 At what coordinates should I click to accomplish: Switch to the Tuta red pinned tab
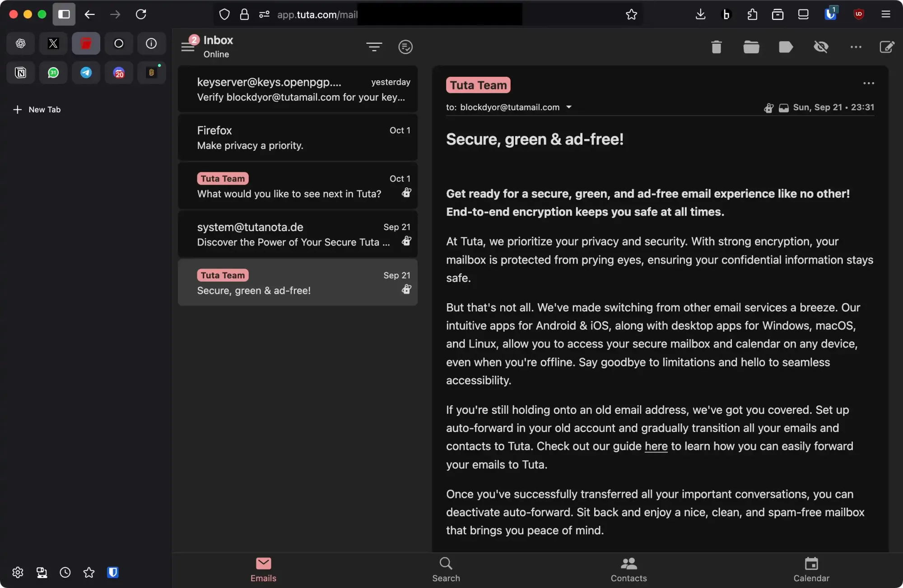coord(86,43)
